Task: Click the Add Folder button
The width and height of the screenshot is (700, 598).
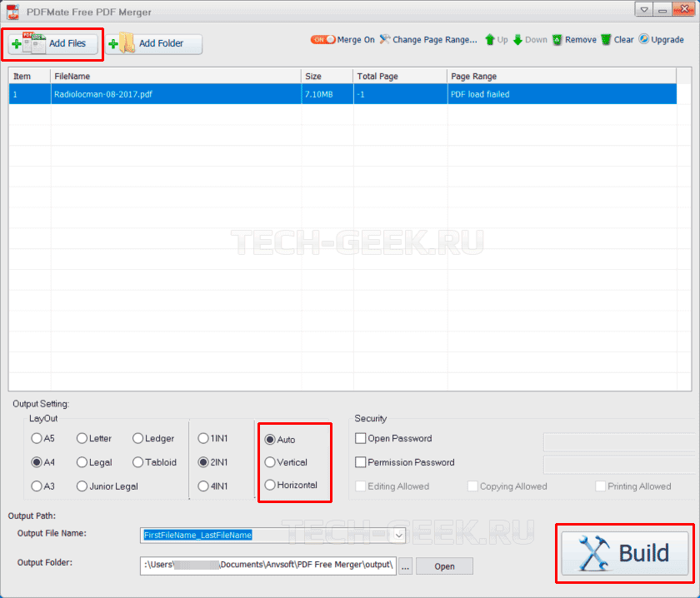Action: [x=153, y=44]
